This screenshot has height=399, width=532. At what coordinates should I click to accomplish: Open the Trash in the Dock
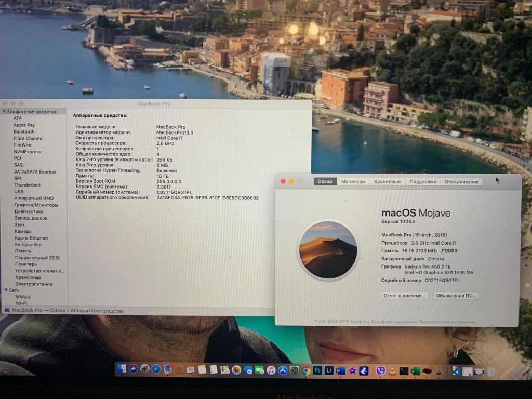[x=490, y=372]
